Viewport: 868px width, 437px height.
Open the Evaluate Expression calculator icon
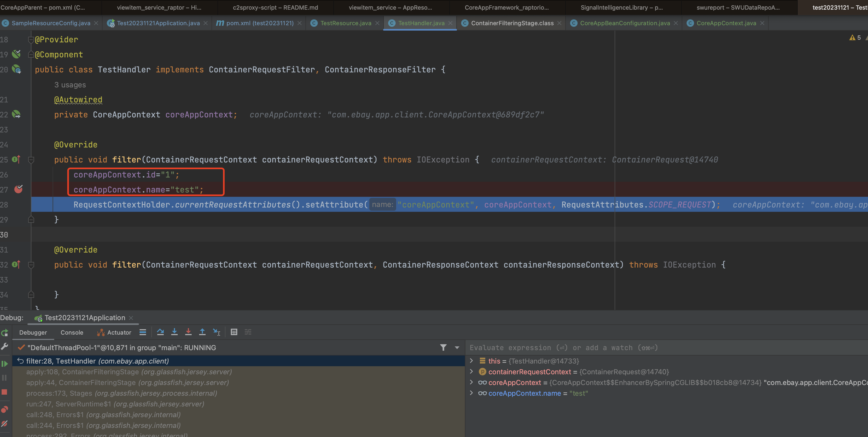pyautogui.click(x=234, y=332)
